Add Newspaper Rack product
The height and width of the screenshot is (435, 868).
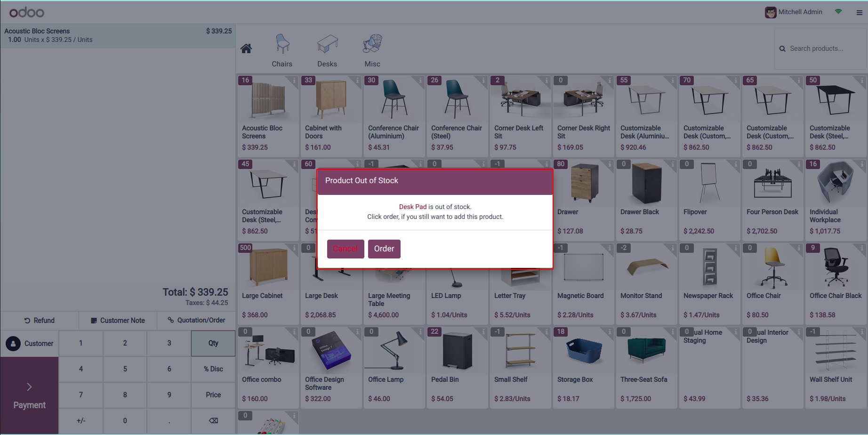709,283
